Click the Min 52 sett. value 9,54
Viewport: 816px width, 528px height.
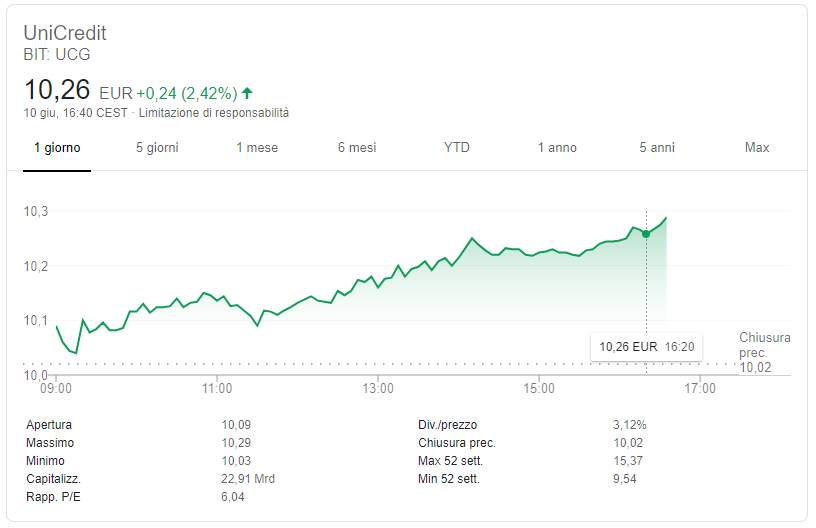click(624, 479)
